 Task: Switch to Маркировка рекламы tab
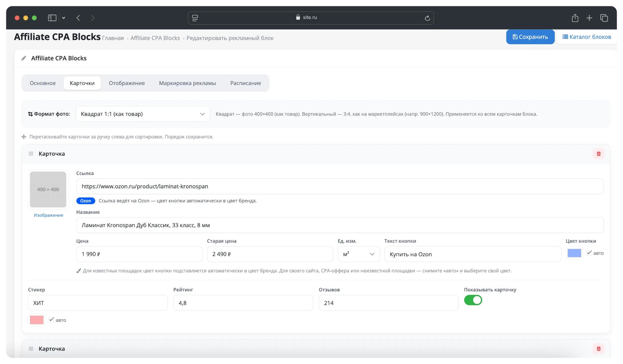click(x=188, y=83)
